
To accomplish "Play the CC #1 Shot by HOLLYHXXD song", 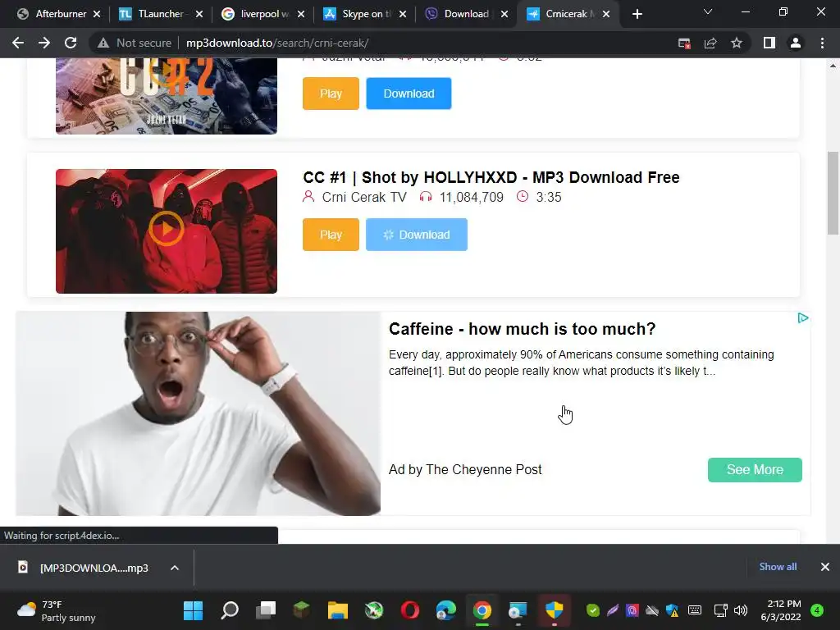I will (x=331, y=235).
